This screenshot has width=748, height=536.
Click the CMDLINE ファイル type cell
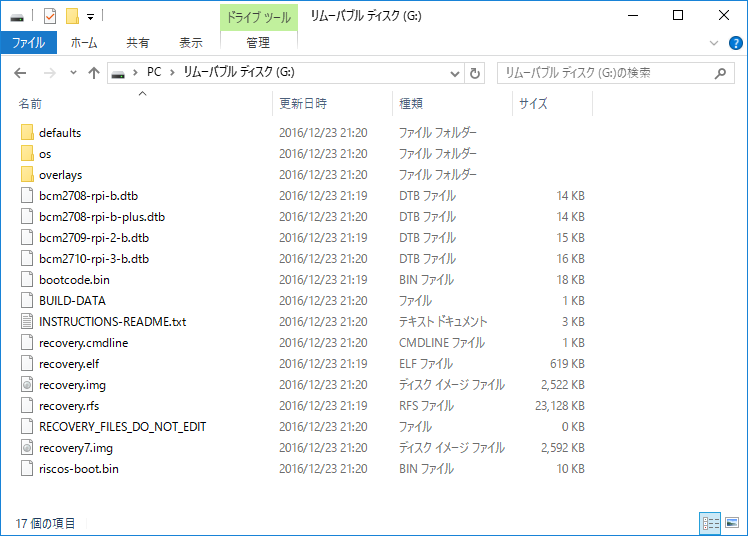tap(442, 342)
